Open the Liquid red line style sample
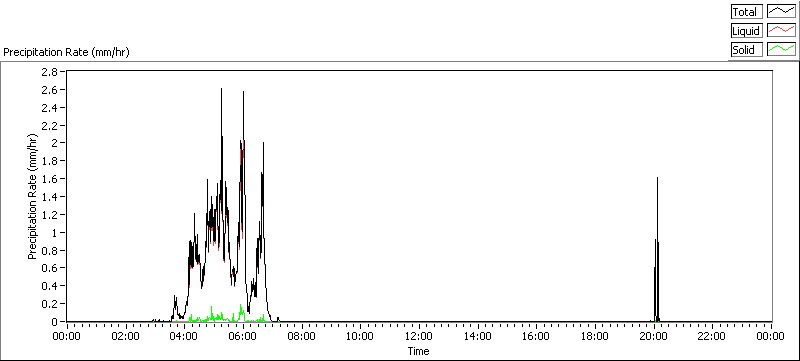 (782, 31)
